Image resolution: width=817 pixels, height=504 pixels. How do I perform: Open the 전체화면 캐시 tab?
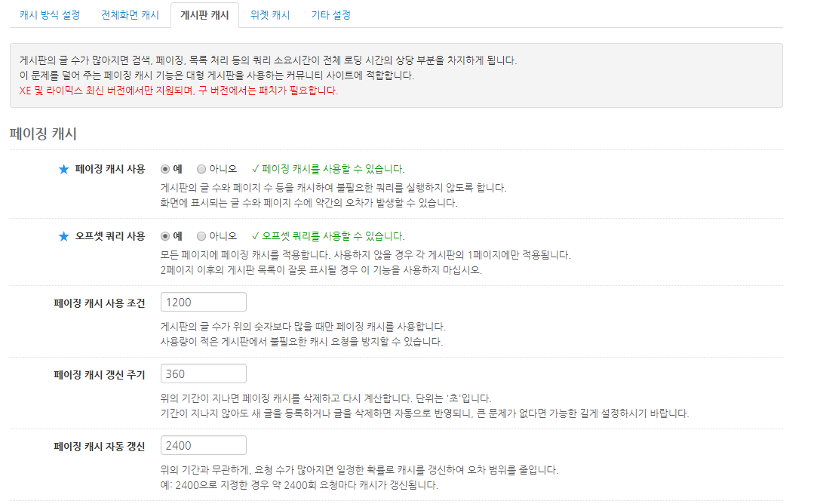(x=129, y=14)
